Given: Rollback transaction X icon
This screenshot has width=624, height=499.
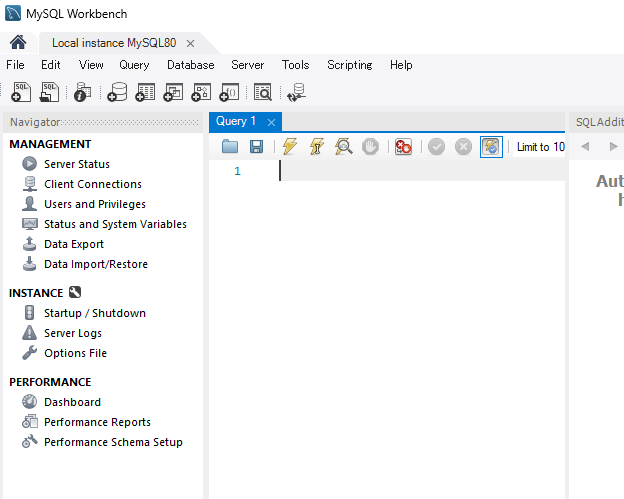Looking at the screenshot, I should click(463, 147).
